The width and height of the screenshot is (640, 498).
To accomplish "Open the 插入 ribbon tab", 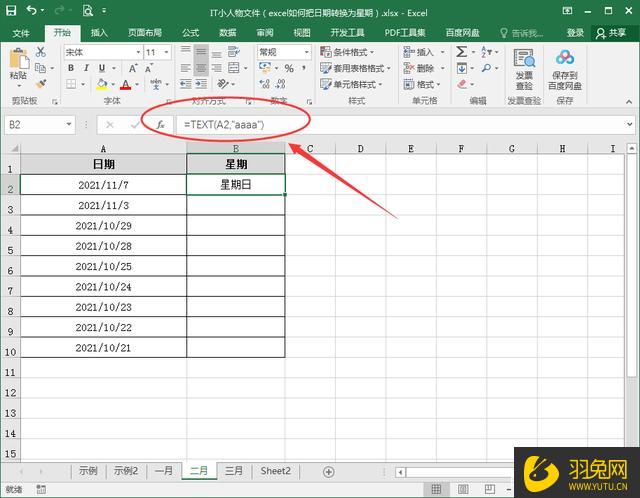I will point(99,33).
